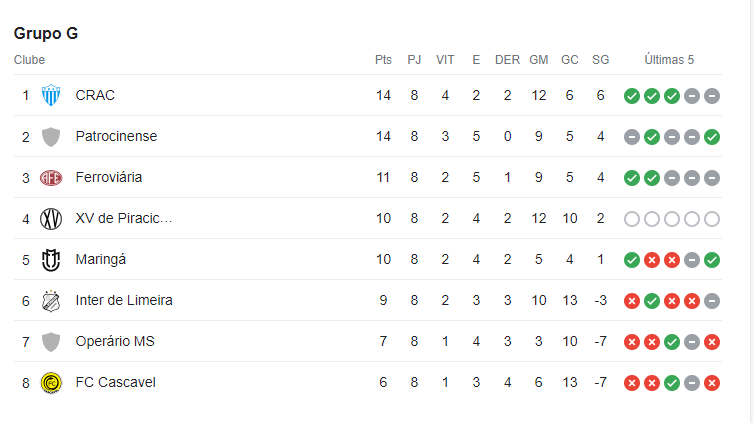Open the Inter de Limeira team link

pyautogui.click(x=124, y=300)
